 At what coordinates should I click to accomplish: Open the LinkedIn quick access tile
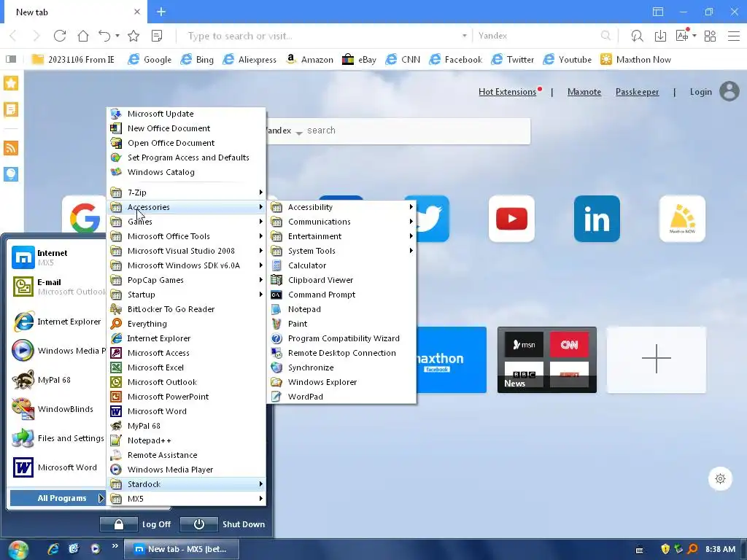597,219
